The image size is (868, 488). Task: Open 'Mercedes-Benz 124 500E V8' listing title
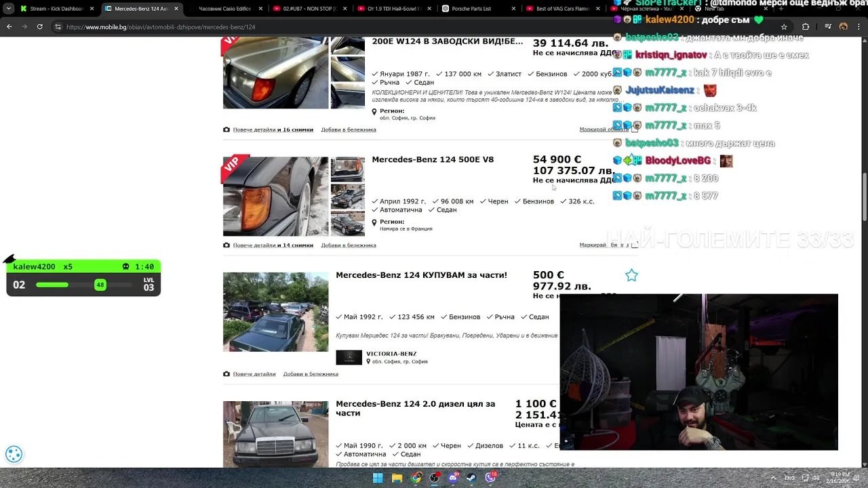coord(433,160)
